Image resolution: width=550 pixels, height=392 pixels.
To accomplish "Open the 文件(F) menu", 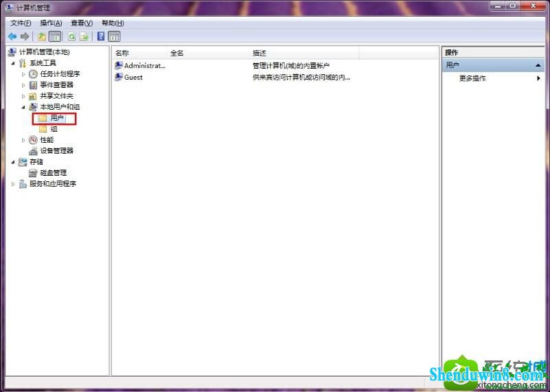I will click(x=21, y=23).
